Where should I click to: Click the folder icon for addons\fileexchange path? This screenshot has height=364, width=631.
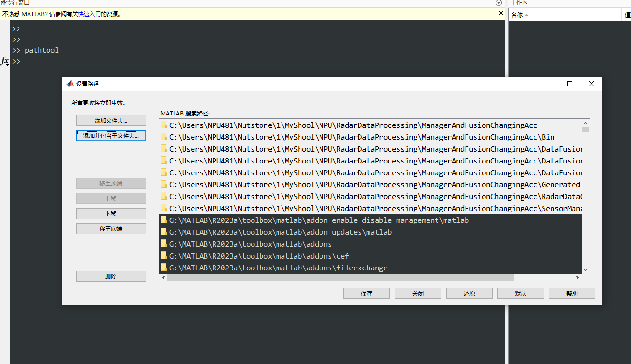point(164,268)
